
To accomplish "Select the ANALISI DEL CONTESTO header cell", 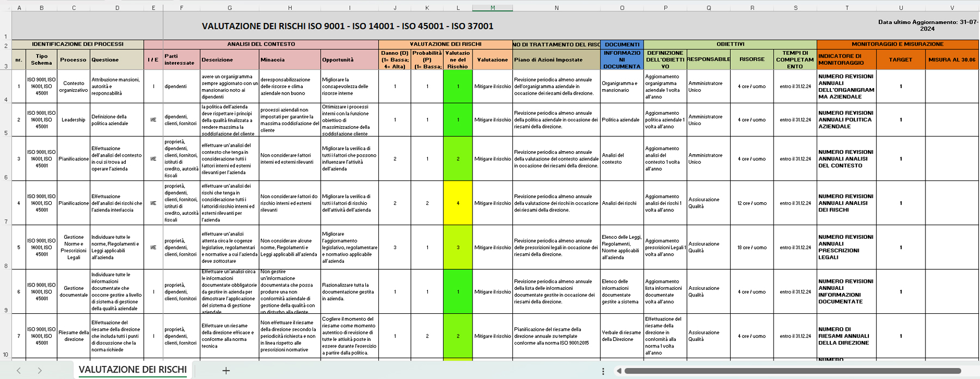I will 261,45.
